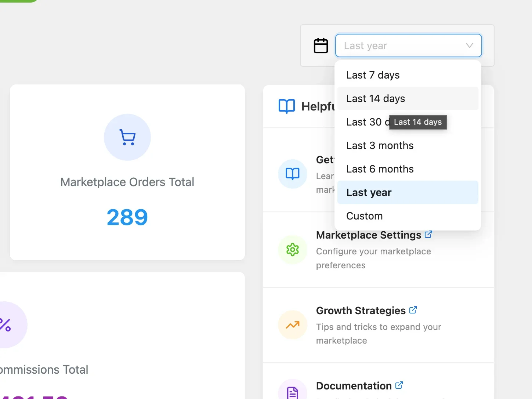Select Last 6 months option
Screen dimensions: 532x399
[x=408, y=169]
